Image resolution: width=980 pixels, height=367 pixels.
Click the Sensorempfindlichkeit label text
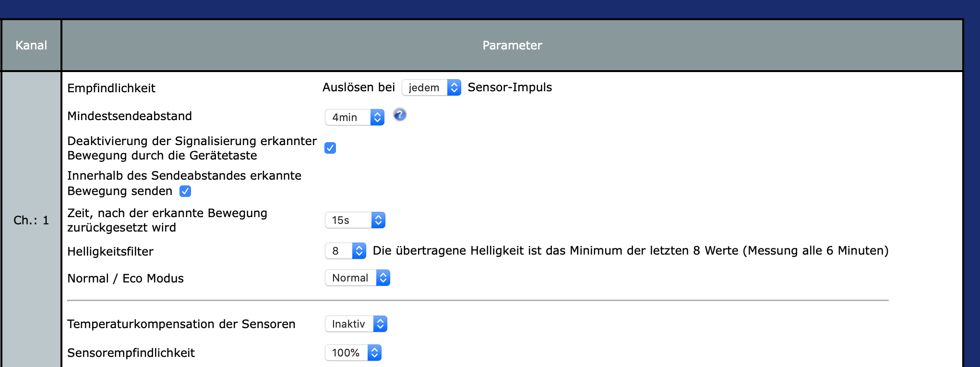click(x=131, y=353)
